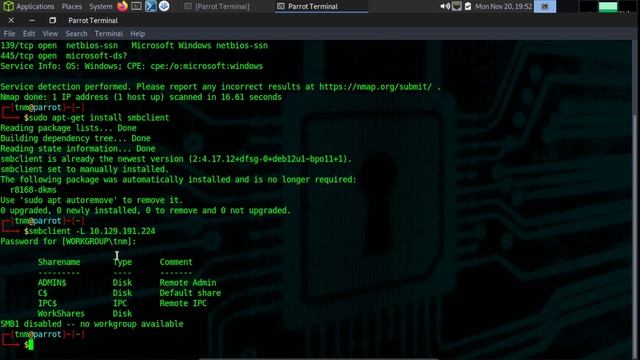This screenshot has width=640, height=360.
Task: Maximize the Parrot Terminal window
Action: click(x=52, y=20)
